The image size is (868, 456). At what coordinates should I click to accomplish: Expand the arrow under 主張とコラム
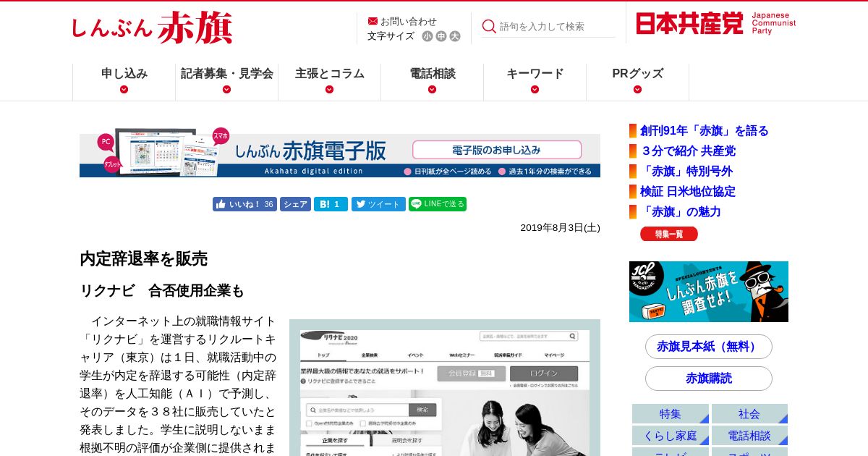coord(330,89)
